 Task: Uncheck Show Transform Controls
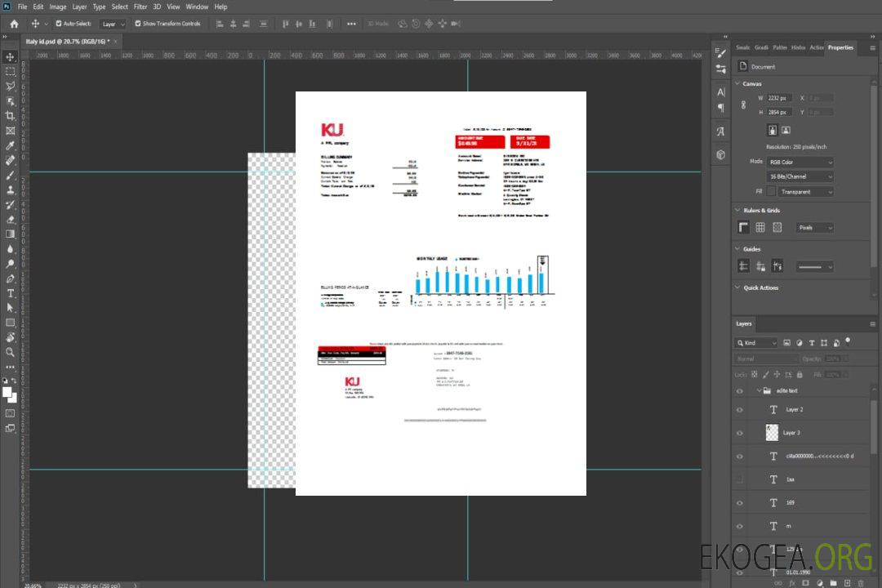[138, 24]
